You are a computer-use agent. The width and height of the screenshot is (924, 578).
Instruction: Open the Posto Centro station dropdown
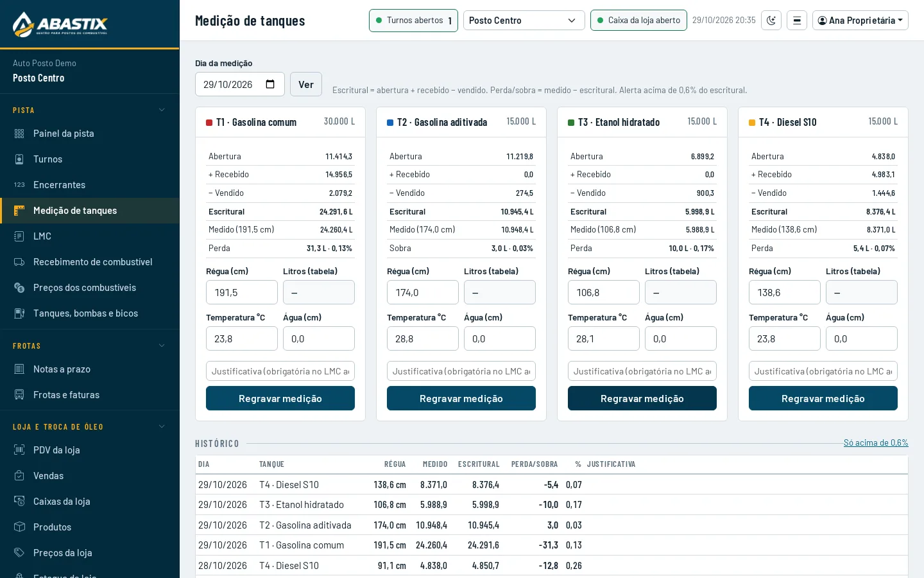point(524,21)
